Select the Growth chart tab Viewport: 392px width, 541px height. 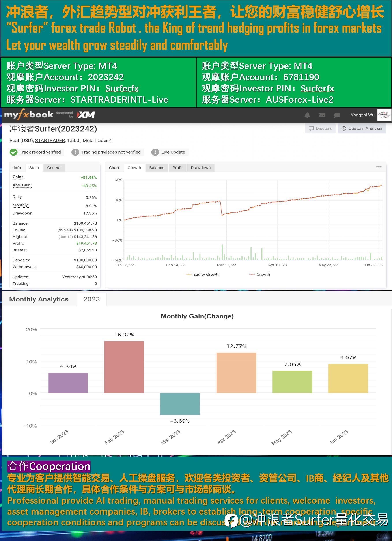pyautogui.click(x=134, y=168)
